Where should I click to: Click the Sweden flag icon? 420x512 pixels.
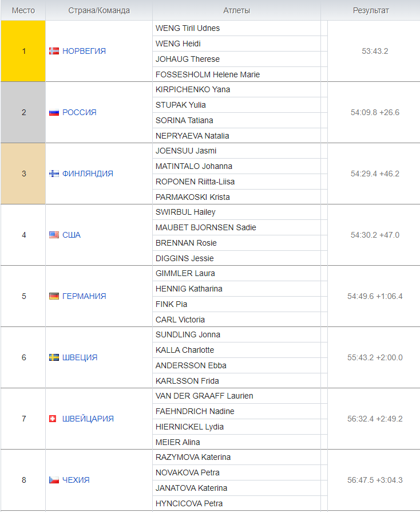(54, 357)
